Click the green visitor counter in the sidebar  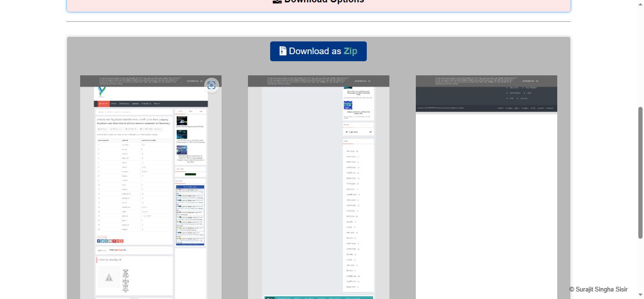(190, 174)
